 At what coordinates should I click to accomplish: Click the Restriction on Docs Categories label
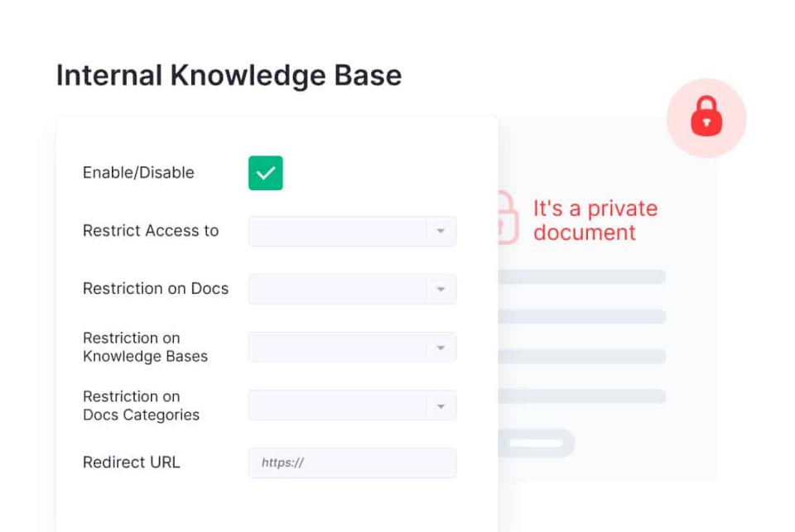pyautogui.click(x=141, y=405)
